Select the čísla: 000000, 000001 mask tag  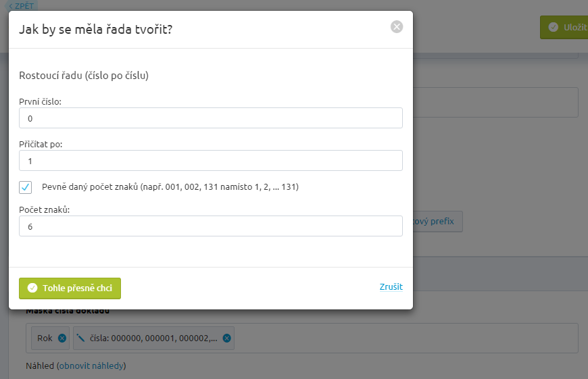(x=153, y=338)
